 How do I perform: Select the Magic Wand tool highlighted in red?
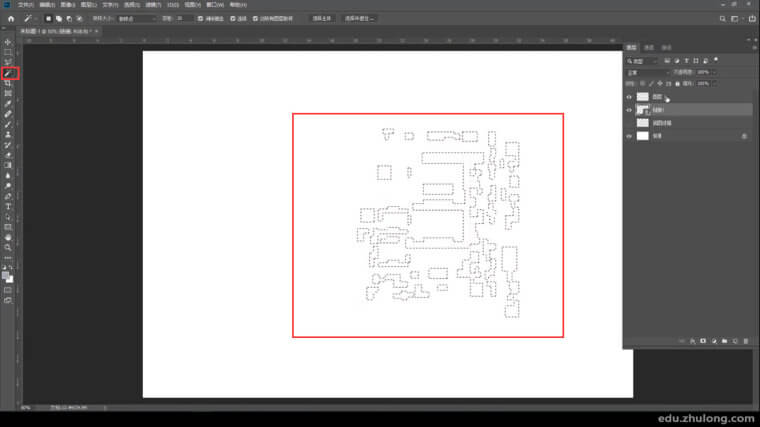tap(8, 73)
